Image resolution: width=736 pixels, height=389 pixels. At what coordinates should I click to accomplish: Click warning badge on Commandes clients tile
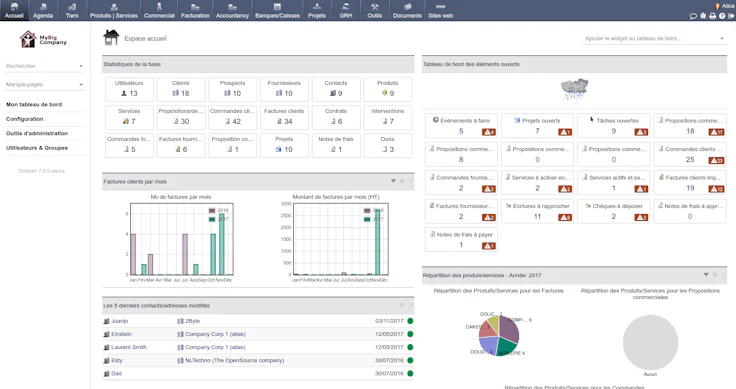coord(716,160)
